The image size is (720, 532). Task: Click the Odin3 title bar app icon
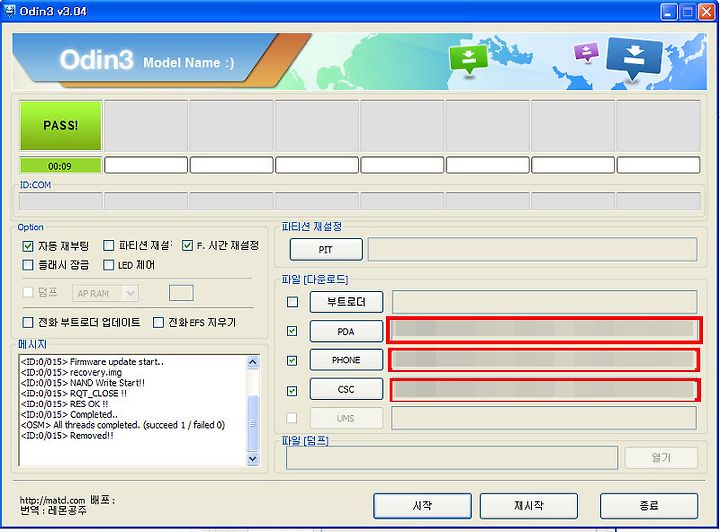[x=9, y=11]
